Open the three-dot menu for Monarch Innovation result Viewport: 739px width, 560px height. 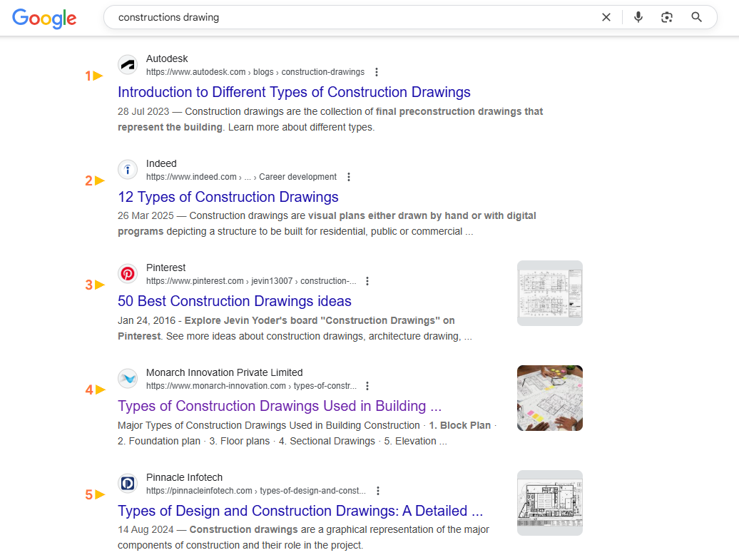[367, 386]
